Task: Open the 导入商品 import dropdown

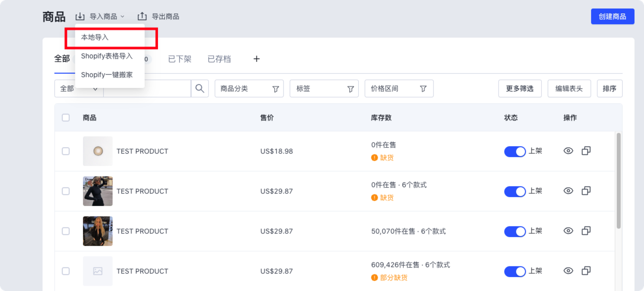Action: coord(100,16)
